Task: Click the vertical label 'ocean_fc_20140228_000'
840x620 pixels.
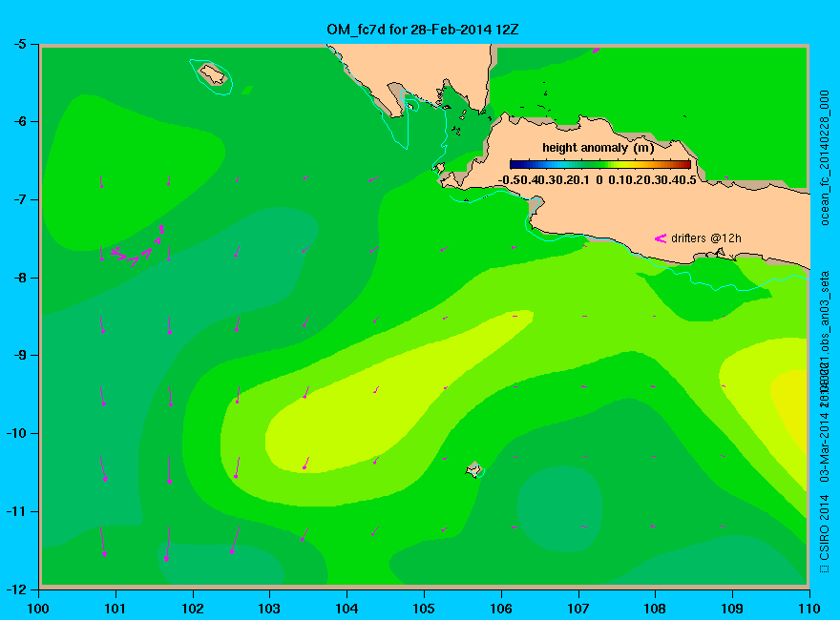Action: coord(825,158)
